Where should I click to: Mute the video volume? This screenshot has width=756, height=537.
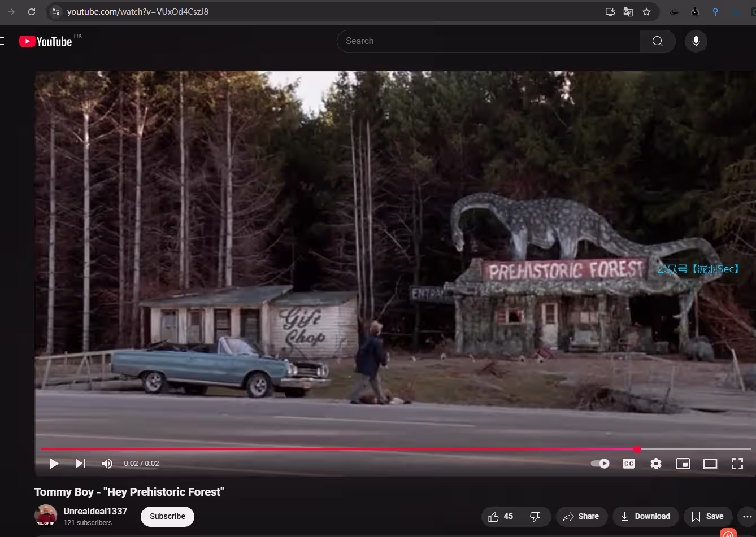click(107, 464)
